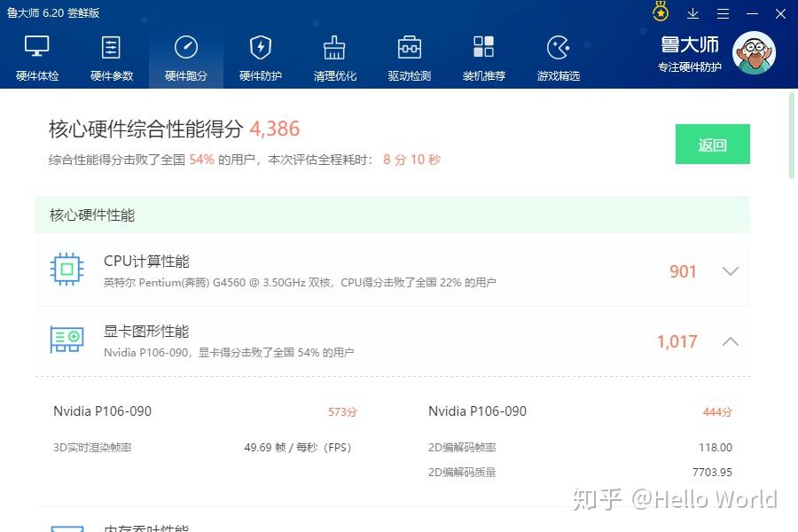798x532 pixels.
Task: Select the 硬件跑分 benchmark tab
Action: click(186, 58)
